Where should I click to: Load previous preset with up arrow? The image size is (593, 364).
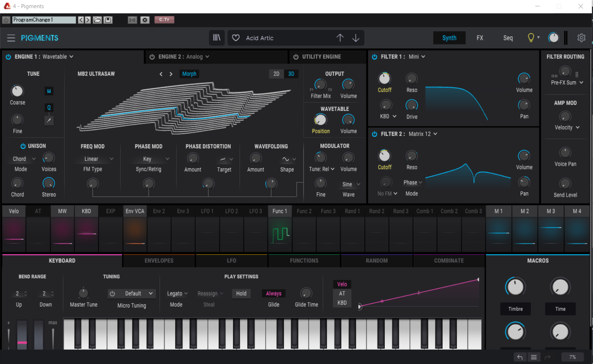click(x=340, y=38)
